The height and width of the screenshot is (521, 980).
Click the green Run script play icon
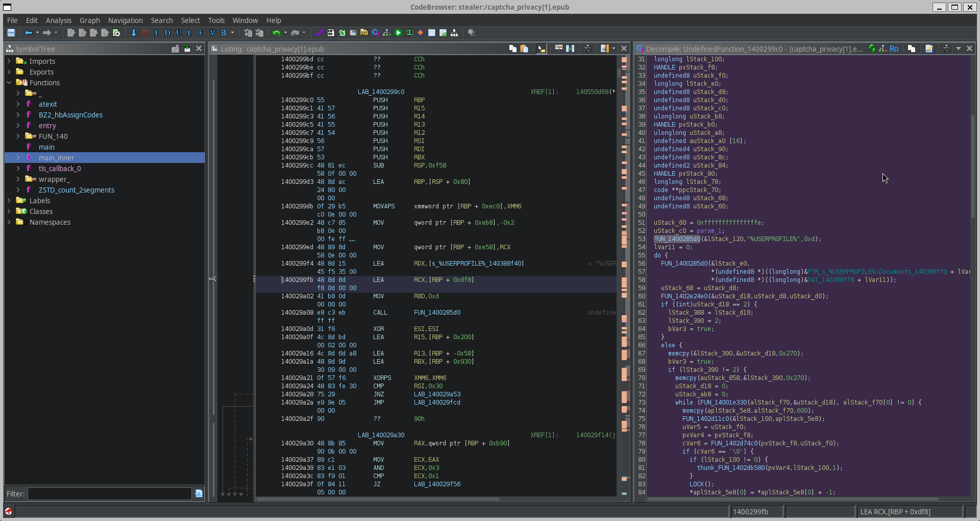[x=398, y=33]
